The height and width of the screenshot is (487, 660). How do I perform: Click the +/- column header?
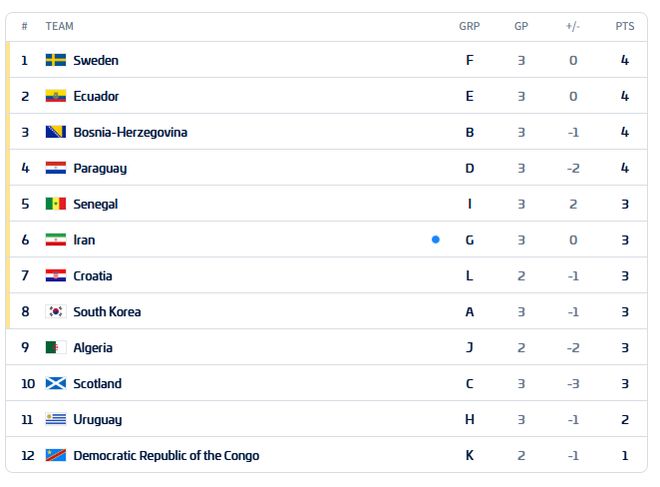573,26
